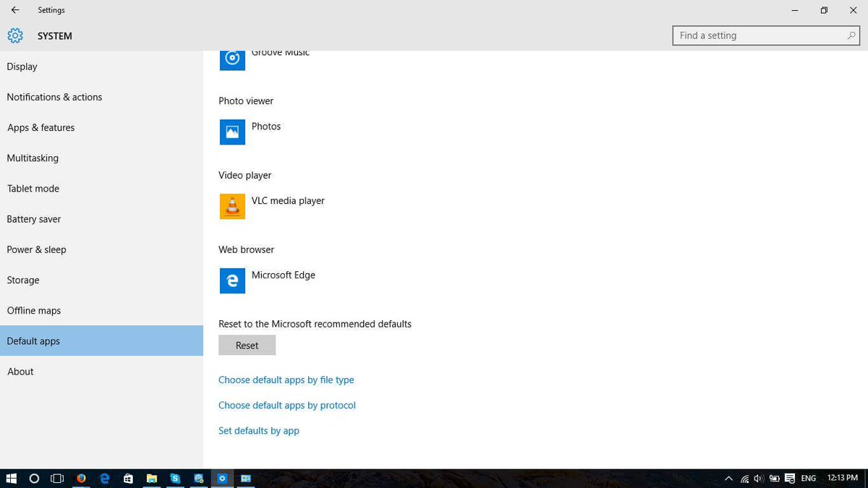Open File Explorer from the taskbar
Screen dimensions: 868x488
[x=151, y=479]
